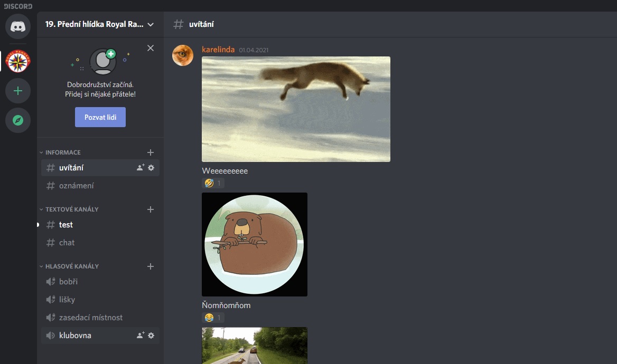Image resolution: width=617 pixels, height=364 pixels.
Task: Switch to the oznámení channel
Action: 77,186
